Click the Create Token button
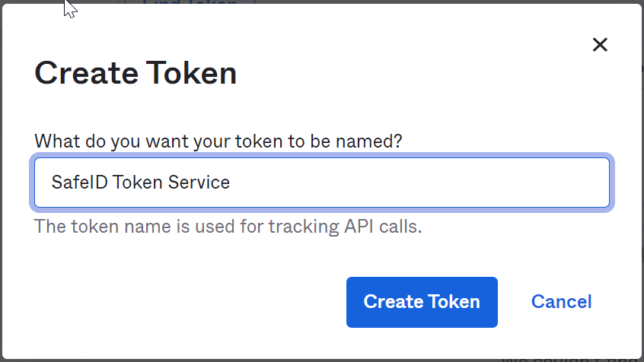The height and width of the screenshot is (362, 644). tap(422, 302)
